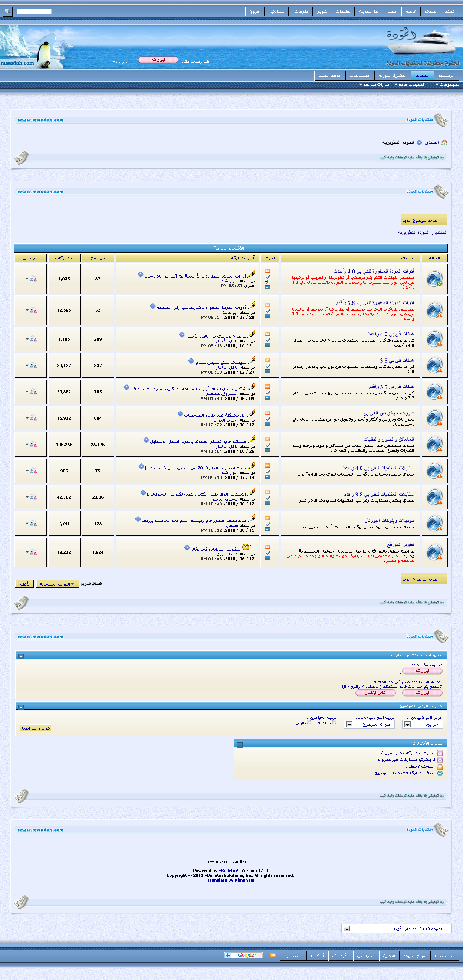This screenshot has height=980, width=463.
Task: Click the forum status icon for هاكات في بي 3.8
Action: point(434,366)
